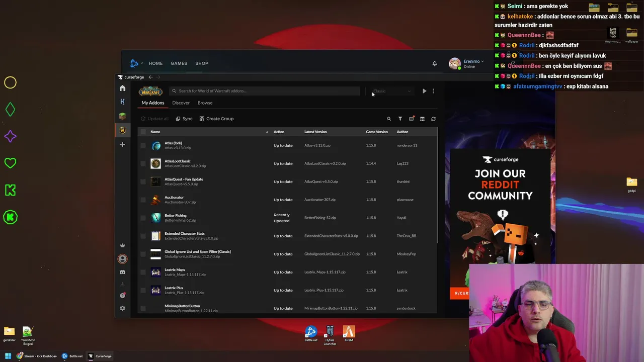Open Hytale Launcher desktop shortcut
Viewport: 644px width, 362px height.
pos(330,335)
